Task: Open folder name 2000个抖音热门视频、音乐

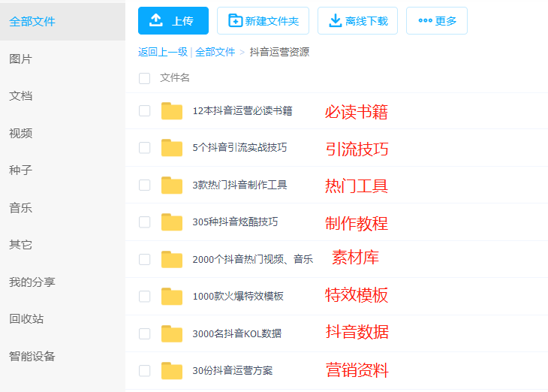Action: tap(253, 260)
